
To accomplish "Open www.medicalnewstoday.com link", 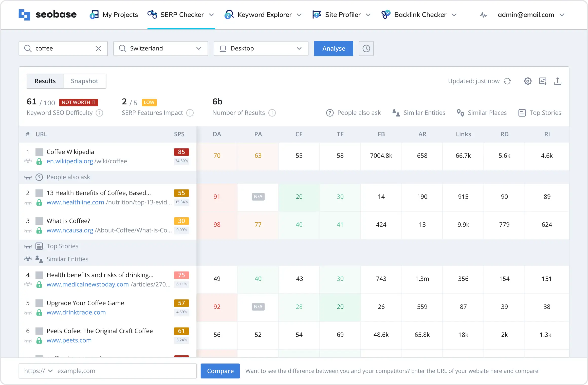I will click(88, 284).
